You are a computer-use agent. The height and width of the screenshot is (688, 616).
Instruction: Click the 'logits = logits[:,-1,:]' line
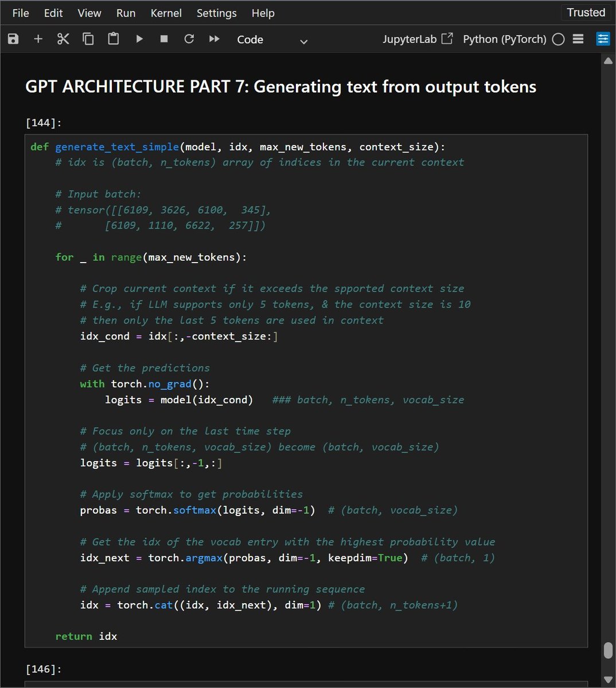(151, 463)
